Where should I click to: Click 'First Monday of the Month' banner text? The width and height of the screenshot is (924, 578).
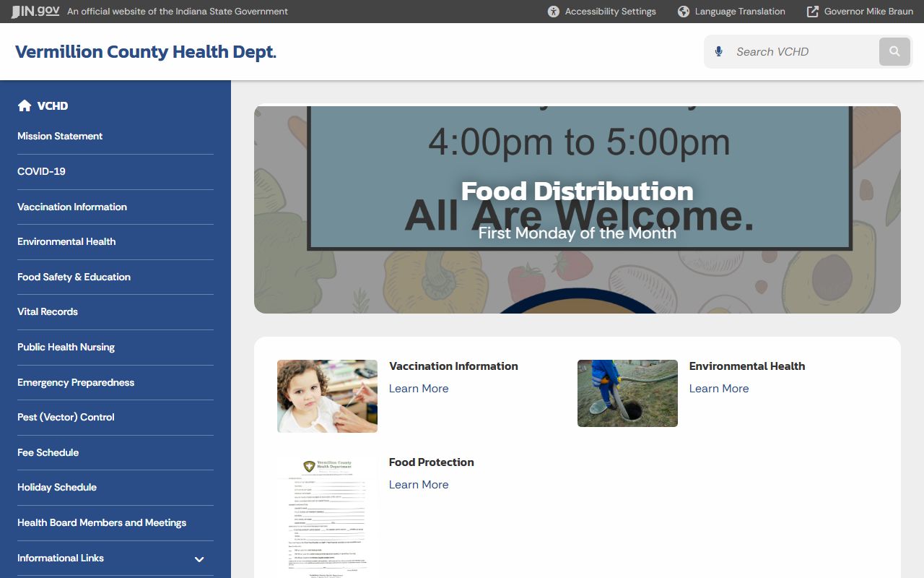[577, 233]
